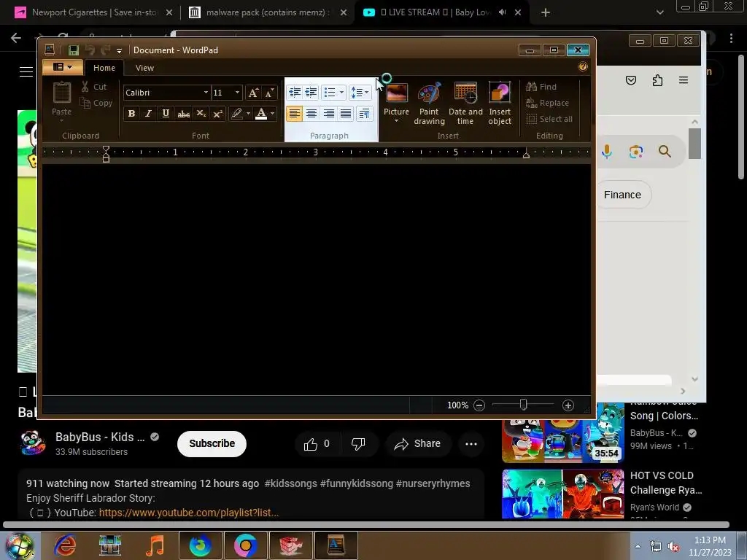Click the Undo icon in WordPad quick access

tap(90, 50)
